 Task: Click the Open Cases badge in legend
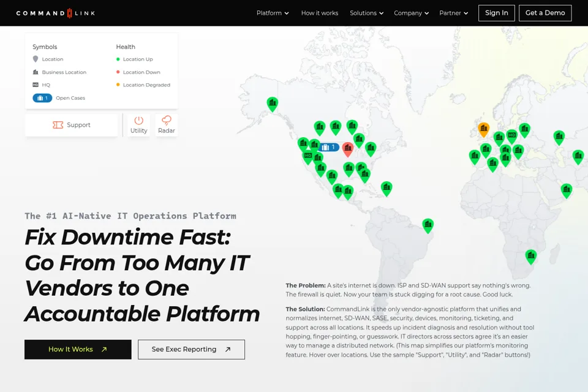coord(42,98)
